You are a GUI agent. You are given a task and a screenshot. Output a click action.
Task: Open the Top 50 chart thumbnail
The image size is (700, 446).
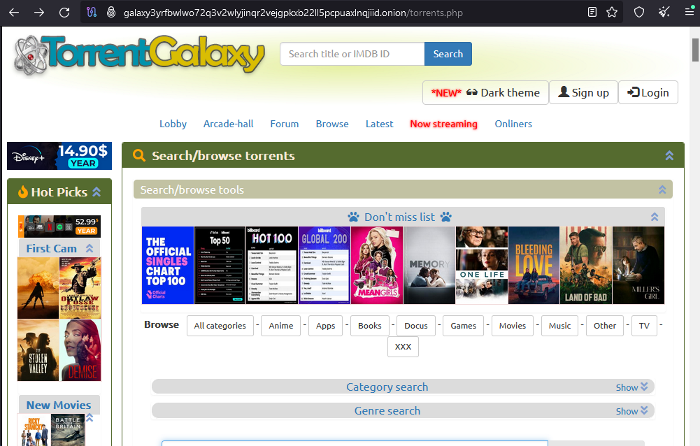[220, 265]
